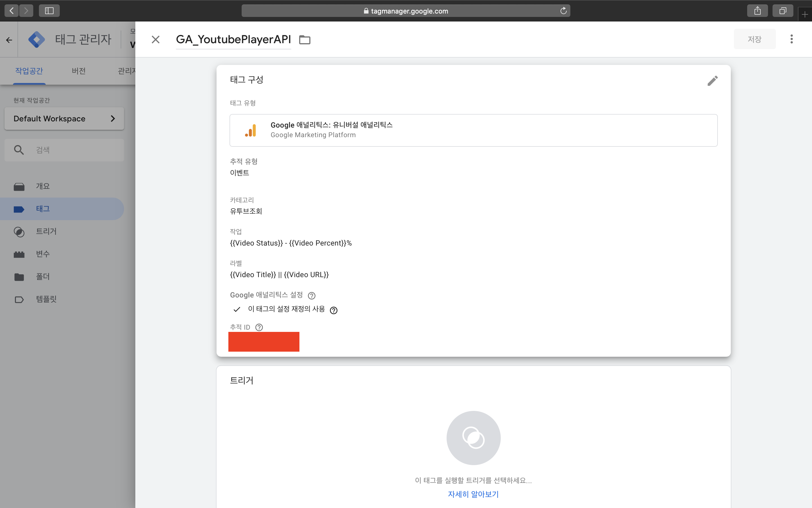Click the 저장 save button

754,39
